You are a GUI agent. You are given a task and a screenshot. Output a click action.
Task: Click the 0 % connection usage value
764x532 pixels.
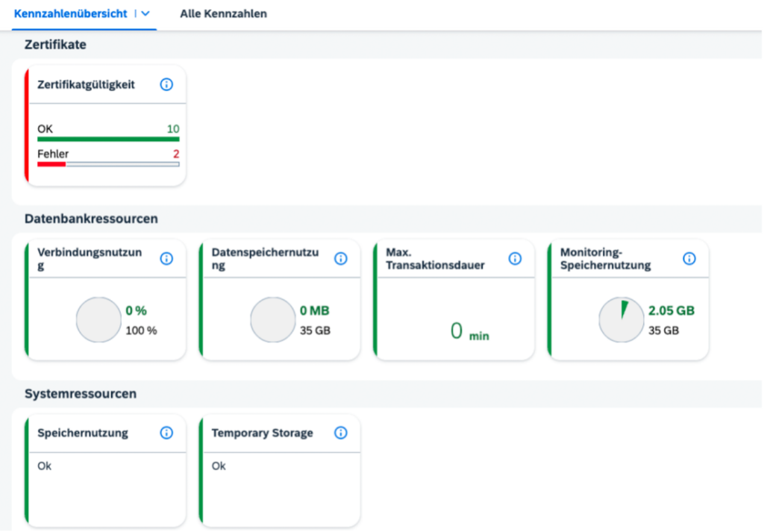pyautogui.click(x=137, y=311)
